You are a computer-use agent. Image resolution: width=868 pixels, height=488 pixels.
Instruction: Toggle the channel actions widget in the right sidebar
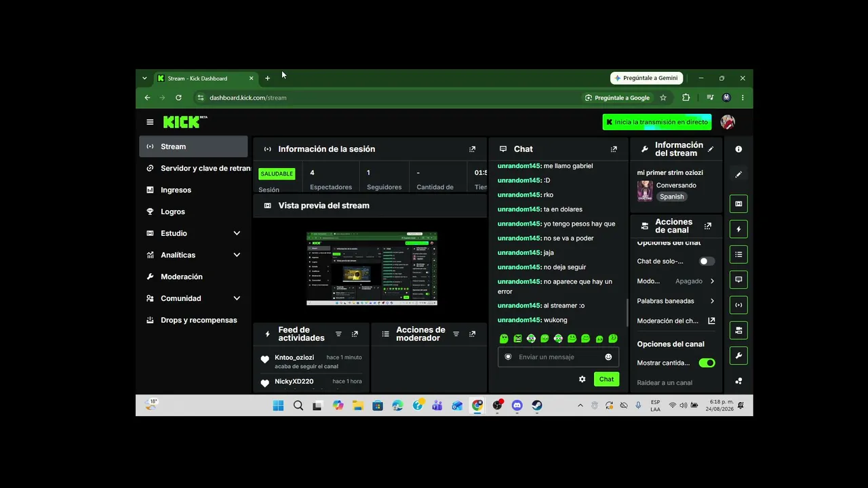(x=738, y=330)
